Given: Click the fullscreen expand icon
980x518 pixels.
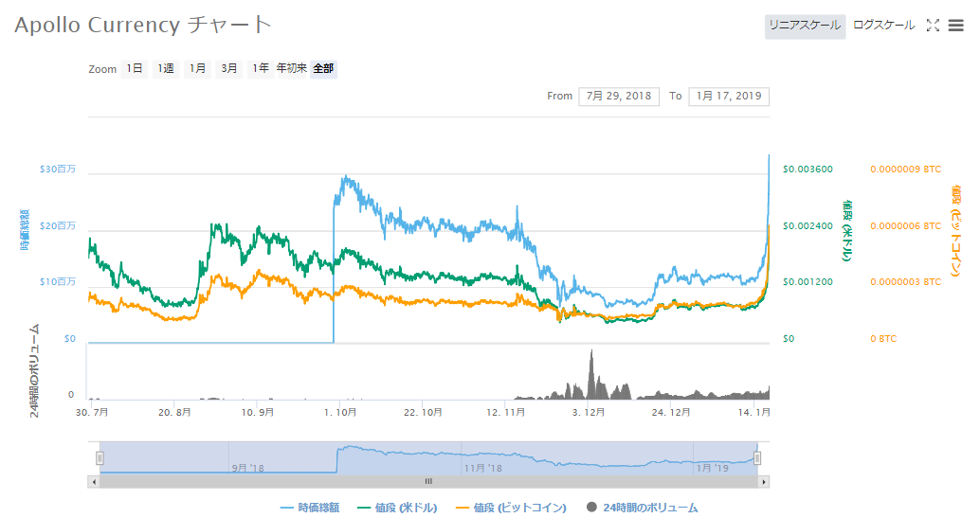Looking at the screenshot, I should 933,26.
